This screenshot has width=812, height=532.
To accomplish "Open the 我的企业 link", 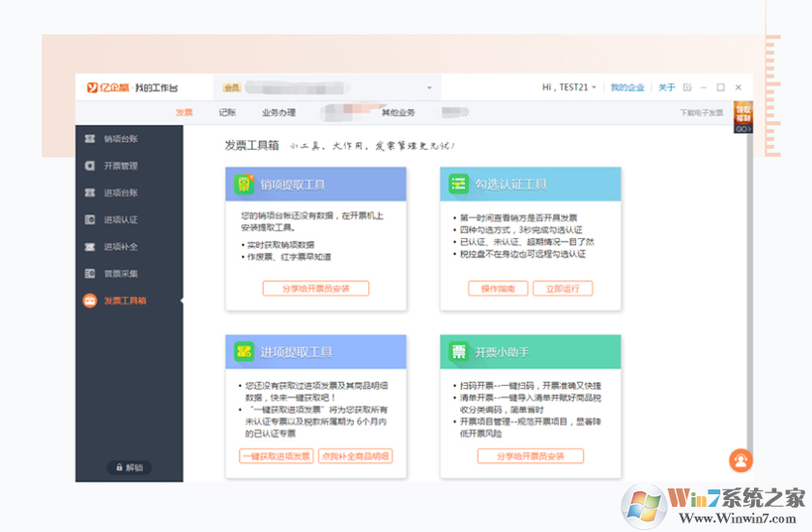I will [x=627, y=87].
